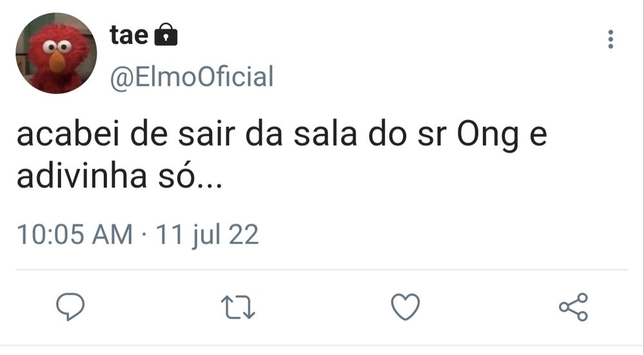Open the share icon options

tap(573, 307)
